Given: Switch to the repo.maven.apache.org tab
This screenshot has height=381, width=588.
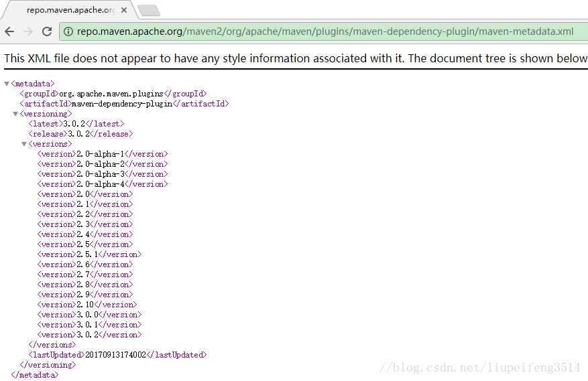Looking at the screenshot, I should point(70,10).
